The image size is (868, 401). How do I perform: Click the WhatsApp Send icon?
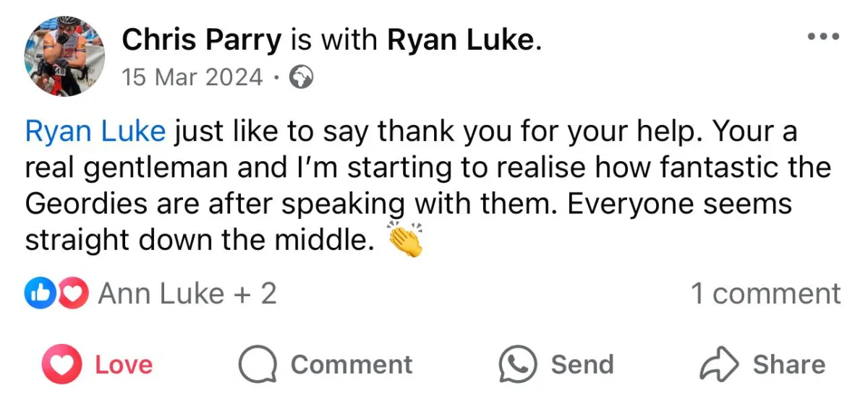pyautogui.click(x=518, y=365)
